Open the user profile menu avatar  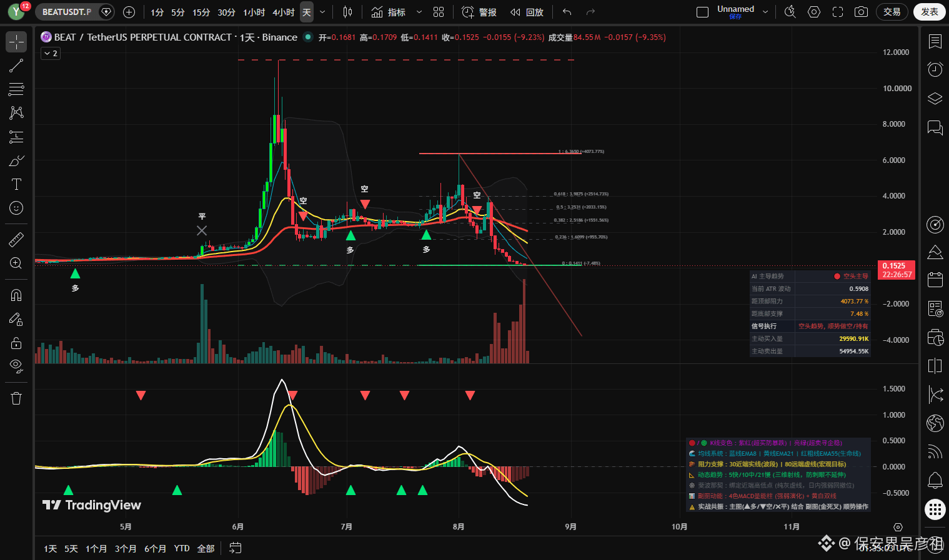point(16,12)
